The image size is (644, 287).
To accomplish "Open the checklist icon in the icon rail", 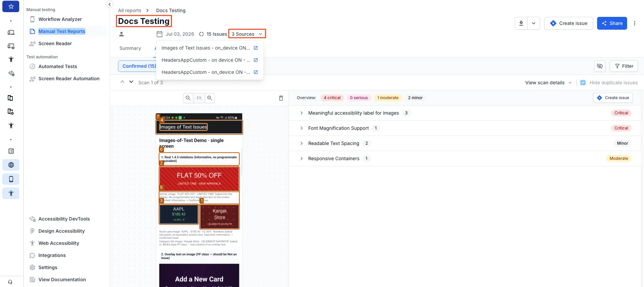I will [x=11, y=151].
